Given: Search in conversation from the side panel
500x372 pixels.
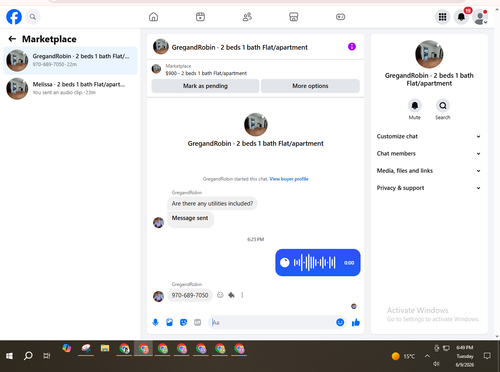Looking at the screenshot, I should point(443,106).
